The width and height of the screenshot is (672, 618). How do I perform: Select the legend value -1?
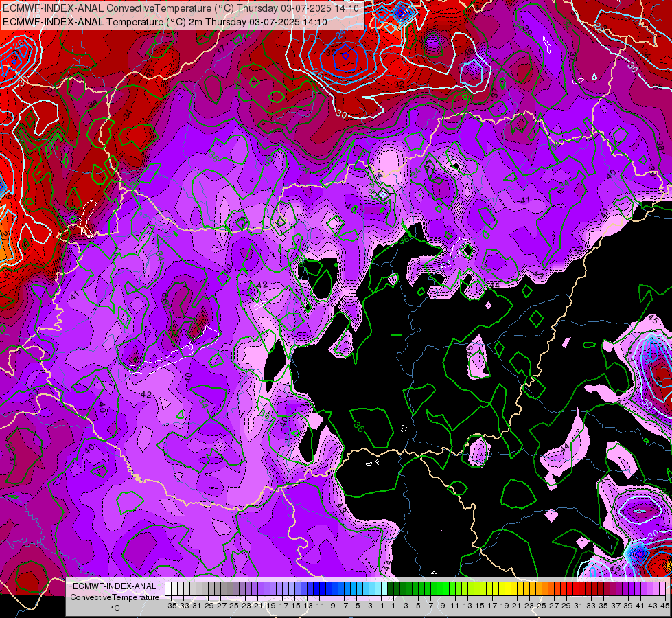coord(381,606)
